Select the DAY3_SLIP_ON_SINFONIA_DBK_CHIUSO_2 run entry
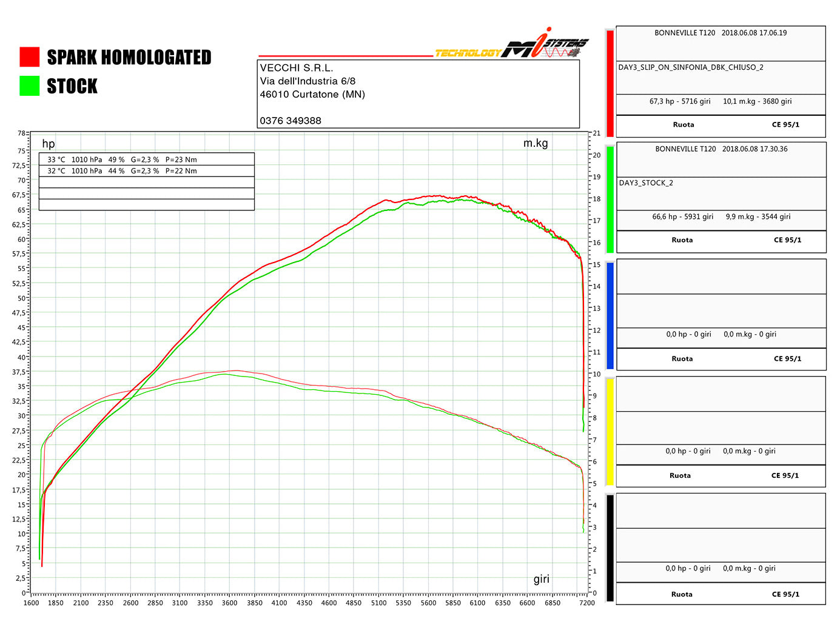 (x=691, y=69)
